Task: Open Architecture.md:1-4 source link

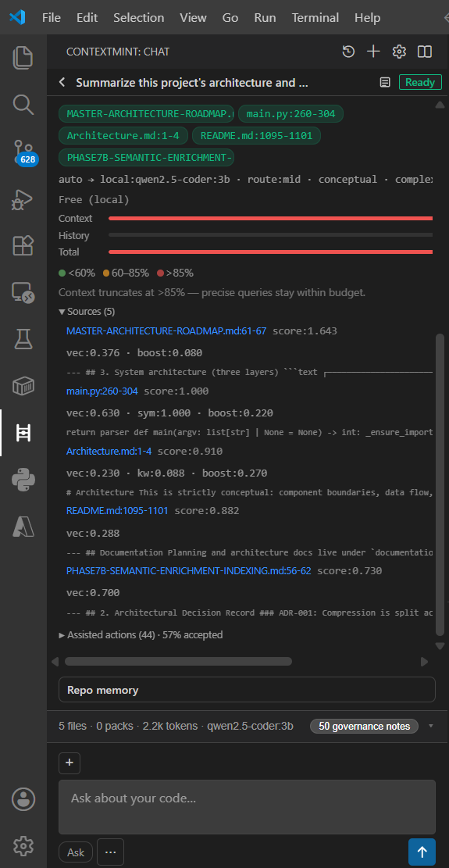Action: click(109, 451)
